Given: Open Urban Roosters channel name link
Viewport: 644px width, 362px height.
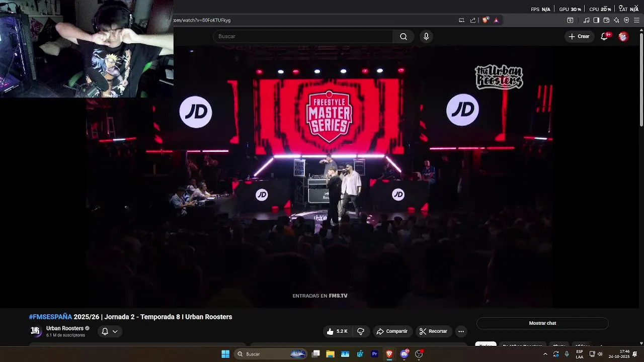Looking at the screenshot, I should point(65,328).
